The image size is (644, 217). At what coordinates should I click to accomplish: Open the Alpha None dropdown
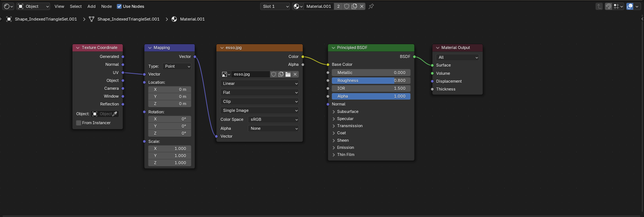(x=273, y=128)
